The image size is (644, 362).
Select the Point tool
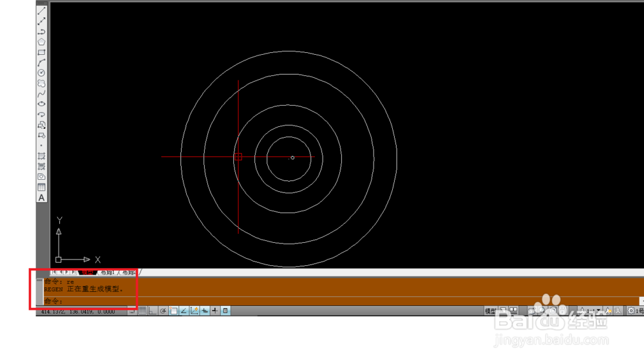[x=41, y=146]
